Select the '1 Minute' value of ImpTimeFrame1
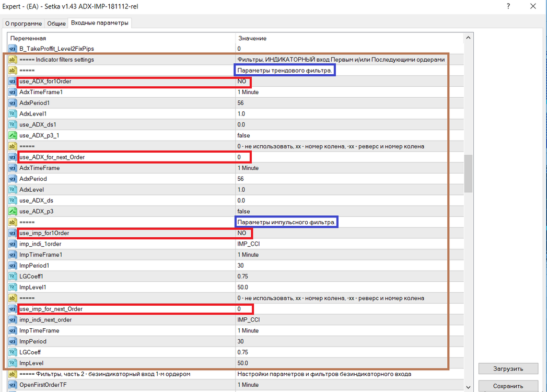This screenshot has width=547, height=392. [248, 255]
